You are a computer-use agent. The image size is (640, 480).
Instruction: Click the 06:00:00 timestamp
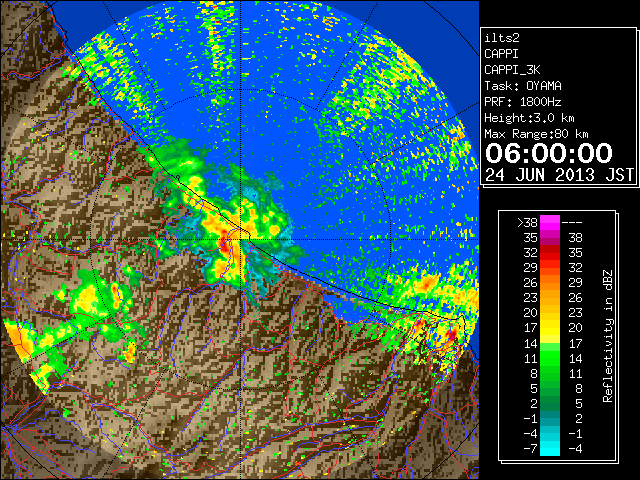pos(549,153)
